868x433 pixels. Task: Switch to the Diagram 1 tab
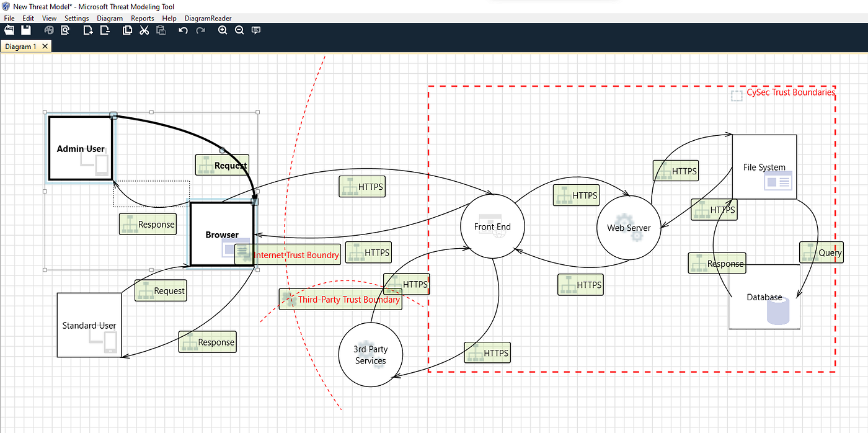21,46
